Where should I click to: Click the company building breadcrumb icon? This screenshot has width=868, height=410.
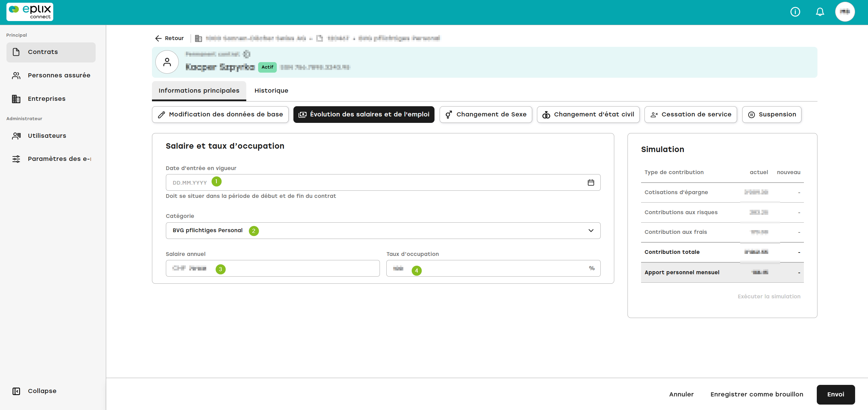(198, 38)
